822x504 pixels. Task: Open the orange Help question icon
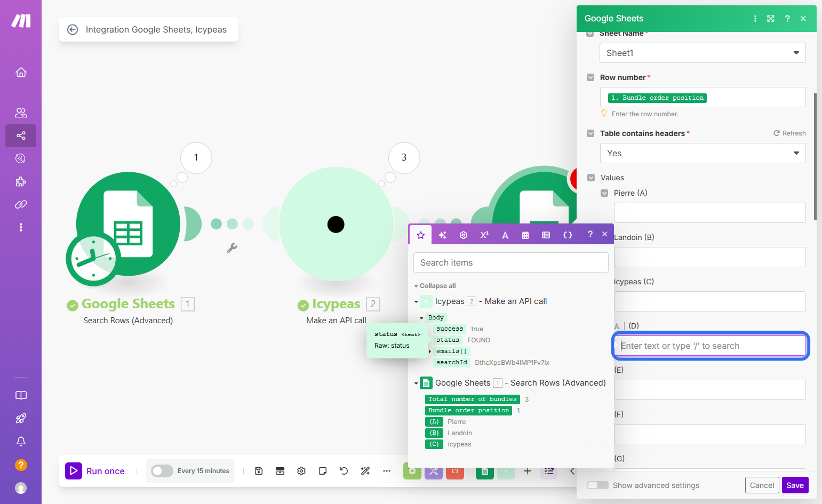(21, 465)
